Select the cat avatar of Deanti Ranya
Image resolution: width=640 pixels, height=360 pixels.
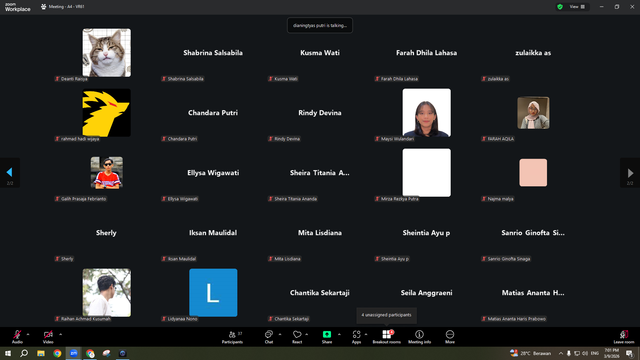107,53
